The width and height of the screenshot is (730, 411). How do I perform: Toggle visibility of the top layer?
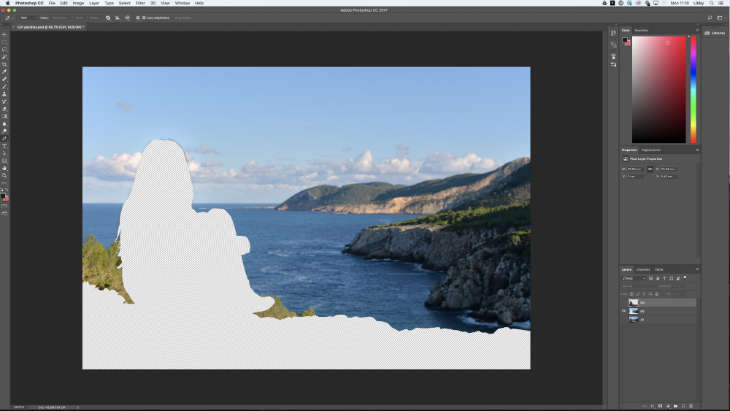(x=625, y=301)
